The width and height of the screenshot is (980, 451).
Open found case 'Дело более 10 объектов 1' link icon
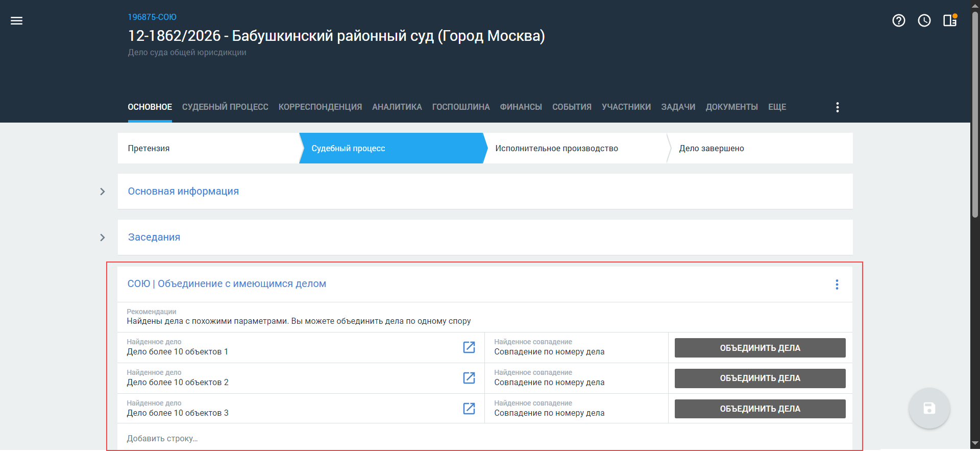point(469,347)
